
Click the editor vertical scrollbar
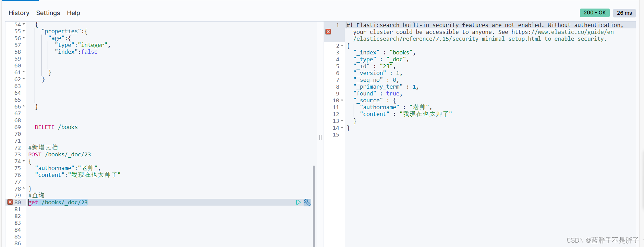click(314, 206)
